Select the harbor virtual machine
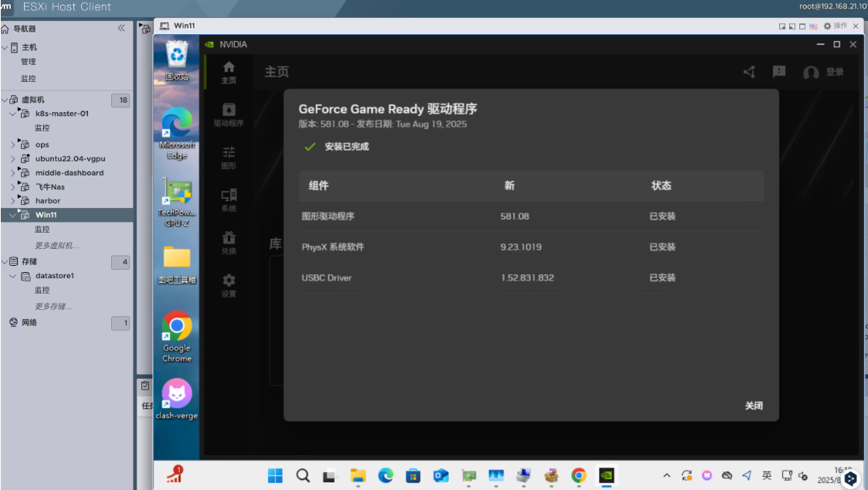Viewport: 868px width, 490px height. click(48, 201)
